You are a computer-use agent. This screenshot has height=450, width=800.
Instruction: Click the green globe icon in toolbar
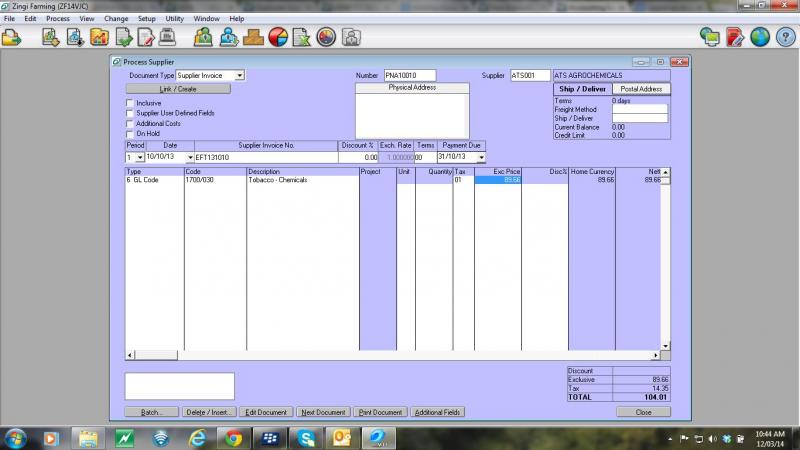[x=760, y=38]
